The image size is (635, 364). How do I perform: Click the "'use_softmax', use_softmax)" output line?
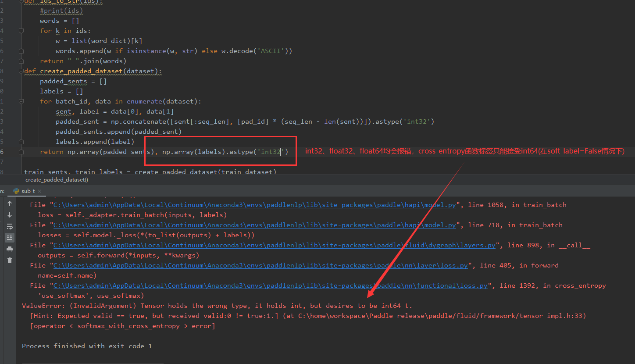click(x=91, y=296)
